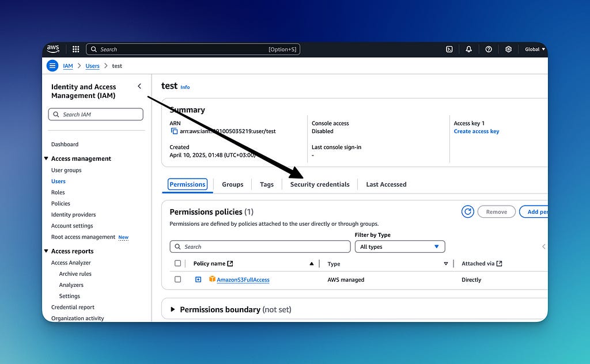Viewport: 590px width, 364px height.
Task: Open Roles in the sidebar
Action: click(x=58, y=192)
